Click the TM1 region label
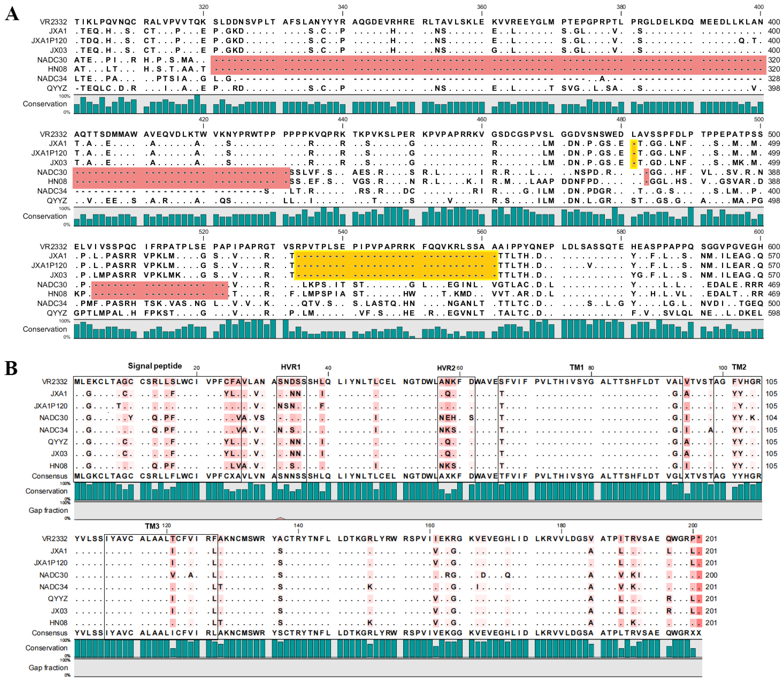The height and width of the screenshot is (681, 784). click(x=576, y=367)
